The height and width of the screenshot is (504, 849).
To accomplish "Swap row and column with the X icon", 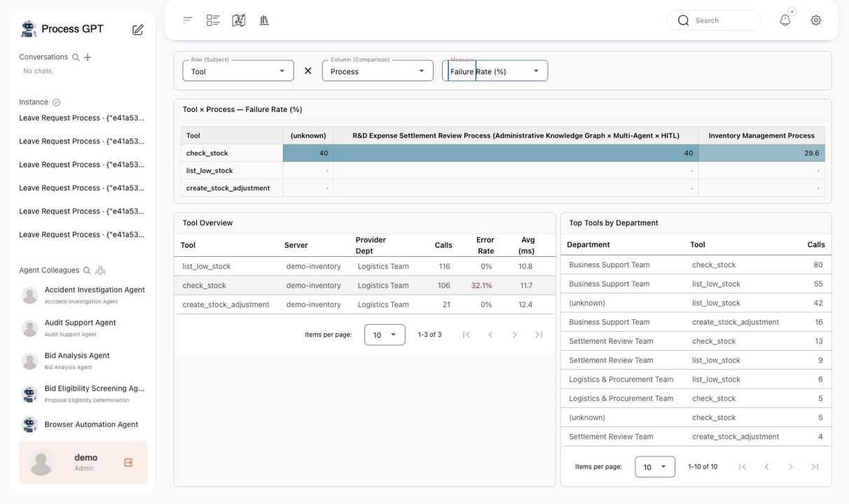I will [308, 71].
